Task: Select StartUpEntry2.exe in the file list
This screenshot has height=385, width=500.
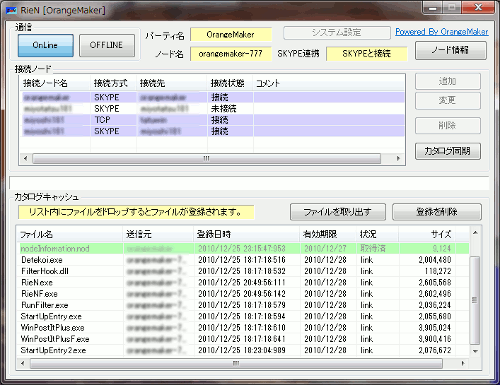Action: tap(243, 350)
